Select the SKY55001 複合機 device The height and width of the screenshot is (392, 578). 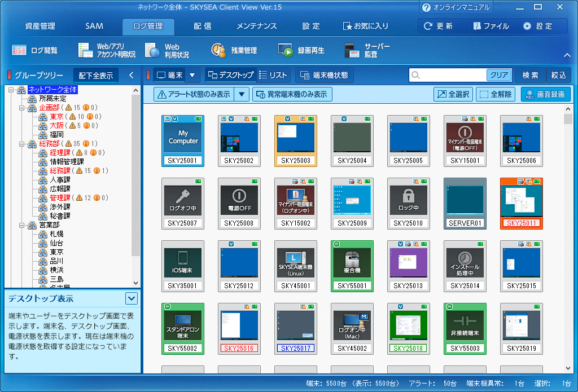(352, 266)
